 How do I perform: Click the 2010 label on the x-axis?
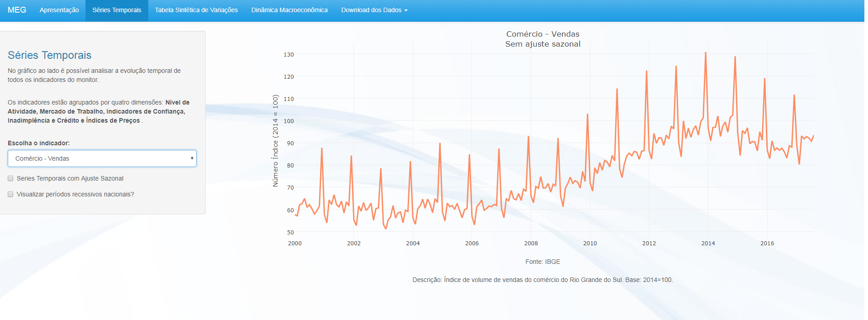coord(590,243)
